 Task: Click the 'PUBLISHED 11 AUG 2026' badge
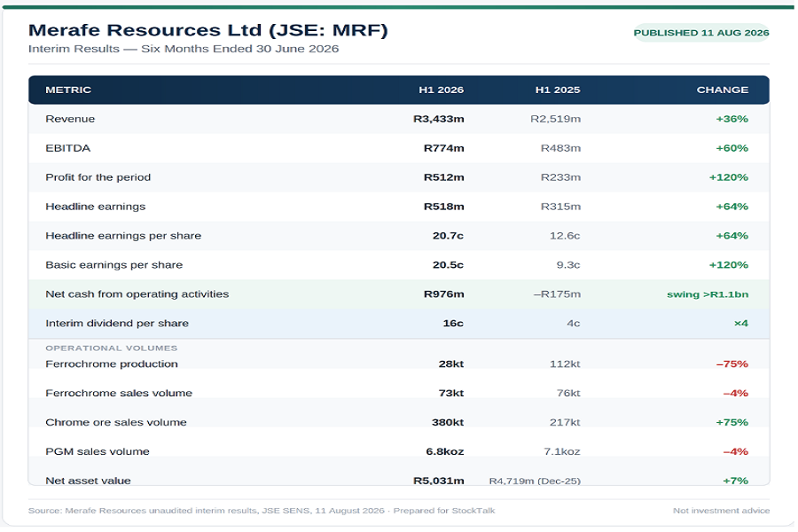tap(700, 33)
